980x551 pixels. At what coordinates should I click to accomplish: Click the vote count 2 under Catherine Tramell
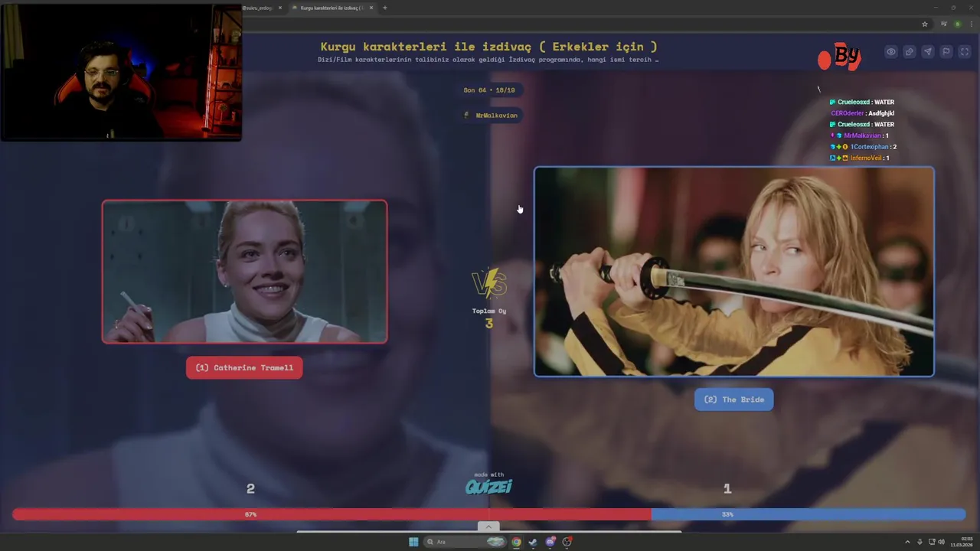coord(250,488)
